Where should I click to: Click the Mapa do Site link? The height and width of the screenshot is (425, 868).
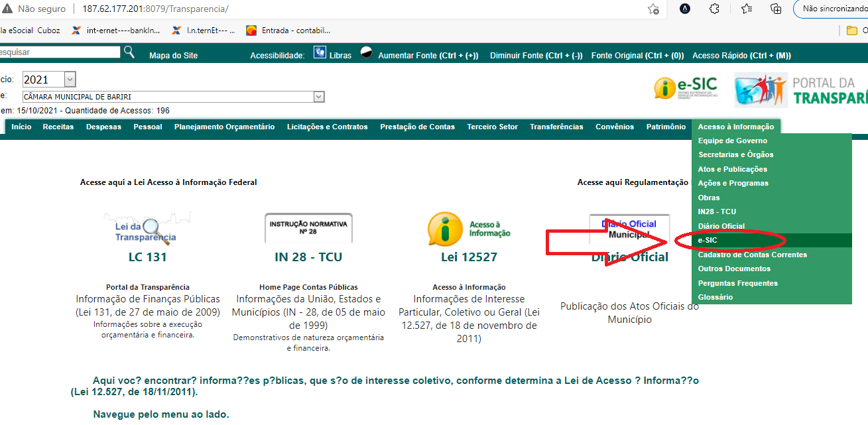(x=173, y=56)
